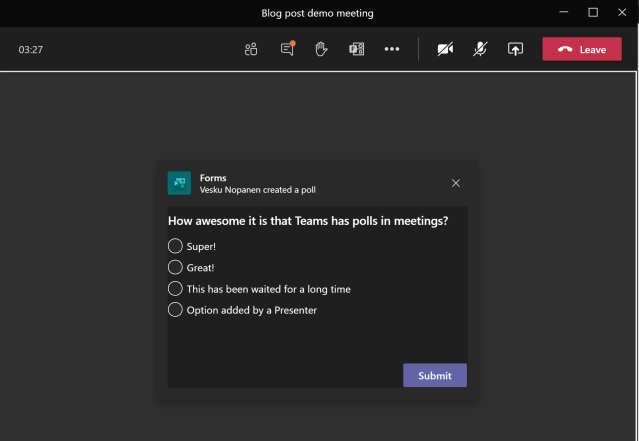Click the meeting timer 03:27

[x=31, y=50]
